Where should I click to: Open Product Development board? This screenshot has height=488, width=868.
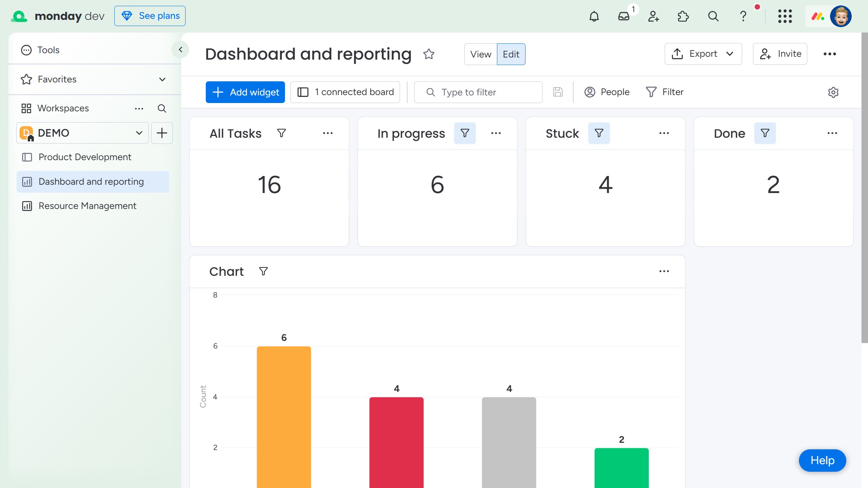pyautogui.click(x=93, y=157)
